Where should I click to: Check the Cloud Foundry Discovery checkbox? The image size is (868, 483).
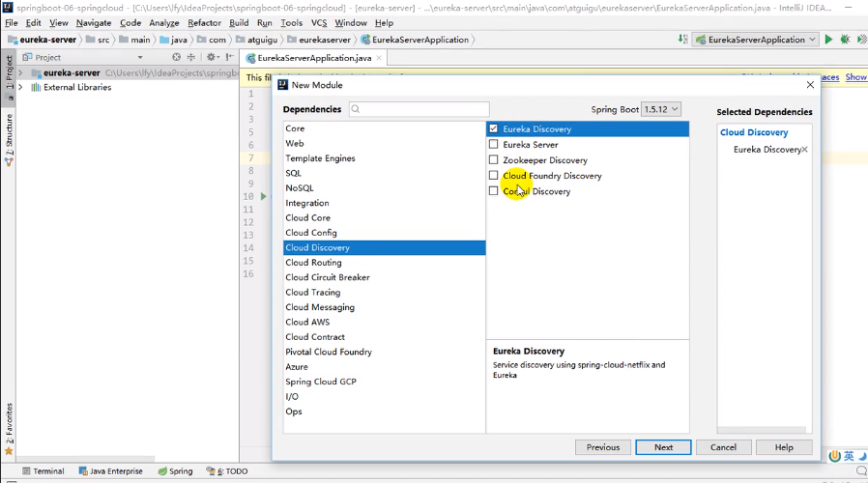point(493,176)
